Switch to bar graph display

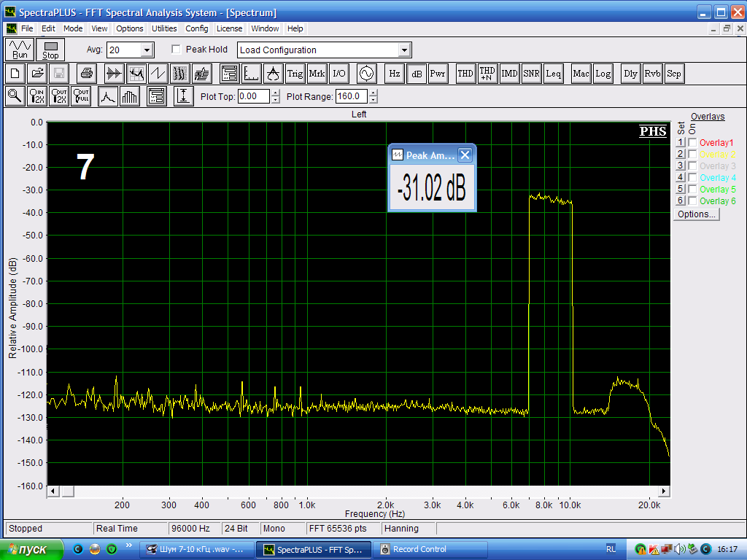(x=130, y=96)
